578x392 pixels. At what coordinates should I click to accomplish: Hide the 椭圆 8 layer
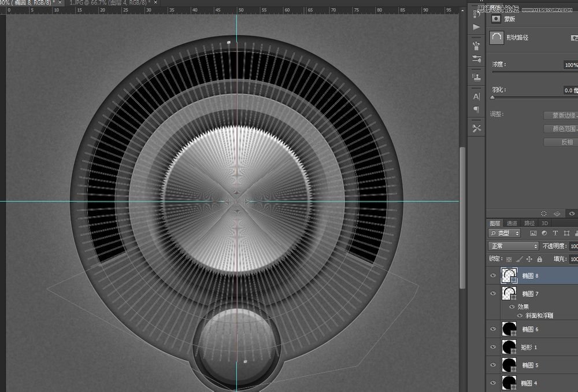[x=493, y=276]
